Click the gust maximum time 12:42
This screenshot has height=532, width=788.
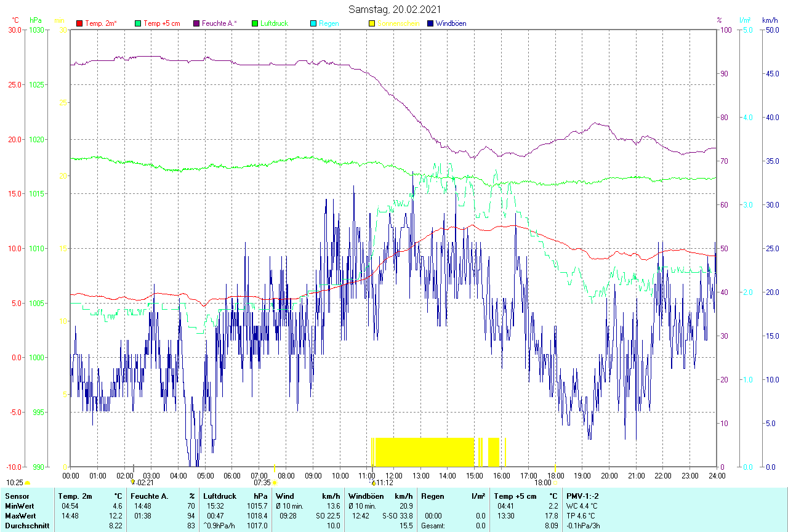[361, 516]
